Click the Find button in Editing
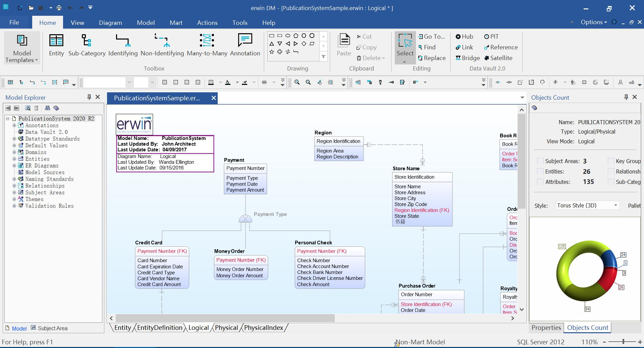Image resolution: width=644 pixels, height=348 pixels. [x=427, y=47]
